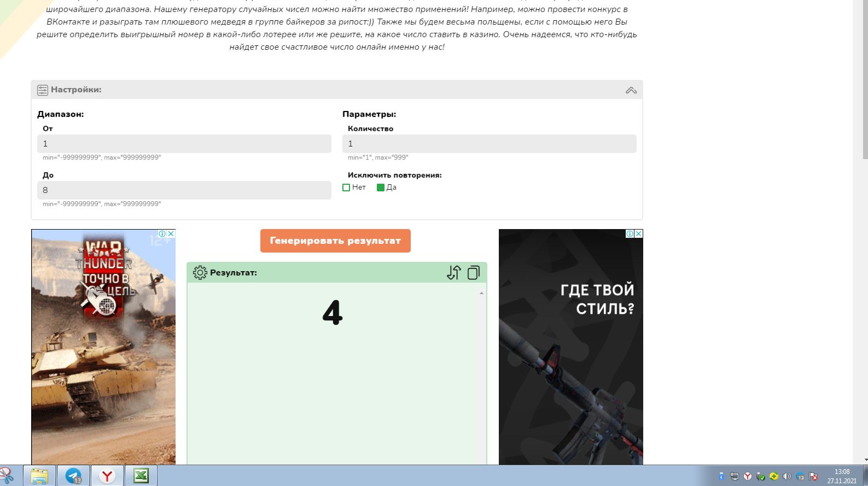Click the page scrollbar down arrow
Viewport: 868px width, 486px height.
[865, 460]
